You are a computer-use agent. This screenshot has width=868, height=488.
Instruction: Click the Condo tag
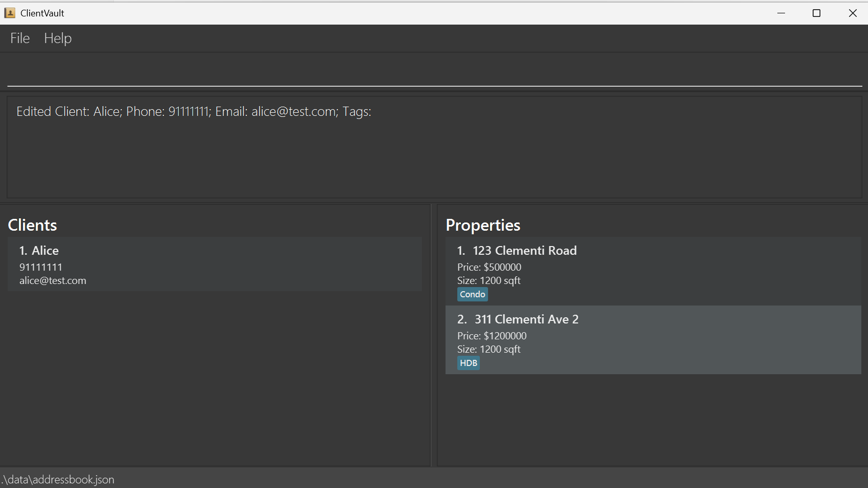pyautogui.click(x=472, y=294)
